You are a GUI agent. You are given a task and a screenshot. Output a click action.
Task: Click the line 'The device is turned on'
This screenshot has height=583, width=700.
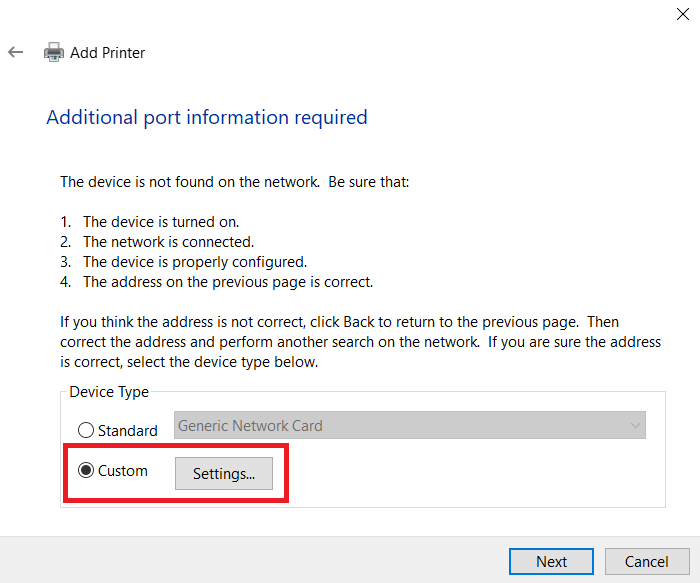pos(161,222)
